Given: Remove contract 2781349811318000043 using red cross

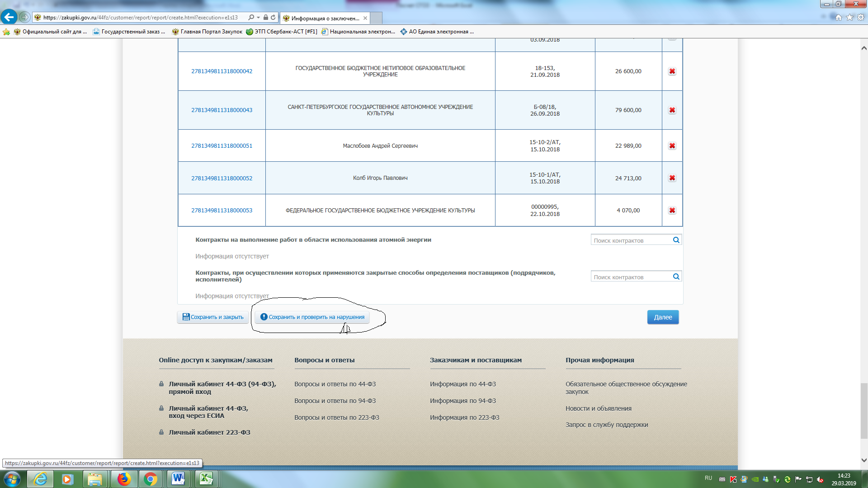Looking at the screenshot, I should tap(672, 110).
